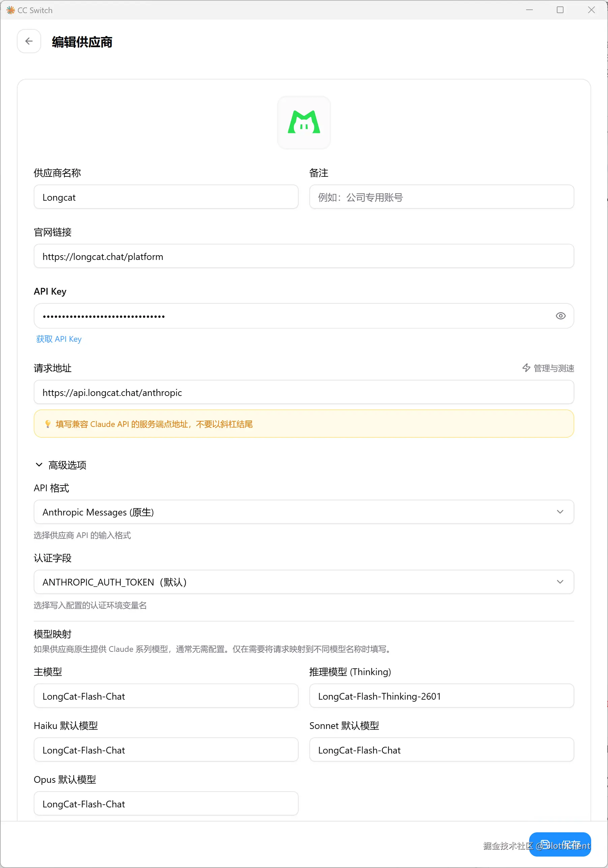Screen dimensions: 608x868
Task: Edit the Opus 默认模型 field
Action: (166, 804)
